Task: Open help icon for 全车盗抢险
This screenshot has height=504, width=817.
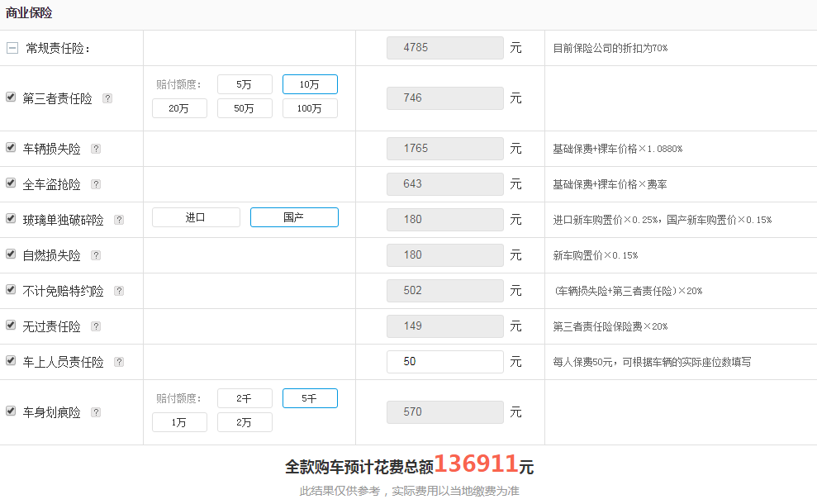Action: [96, 184]
